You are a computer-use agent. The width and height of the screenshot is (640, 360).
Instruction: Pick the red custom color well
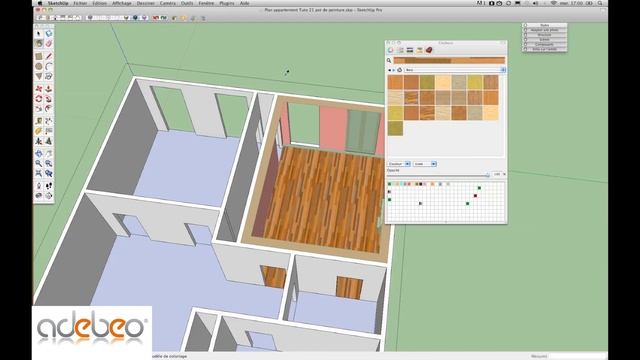point(475,196)
